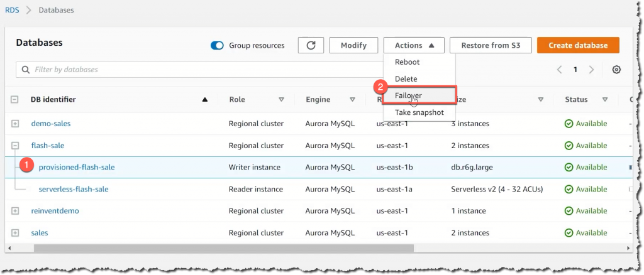Open the flash-sale database link
The width and height of the screenshot is (644, 275).
[48, 146]
